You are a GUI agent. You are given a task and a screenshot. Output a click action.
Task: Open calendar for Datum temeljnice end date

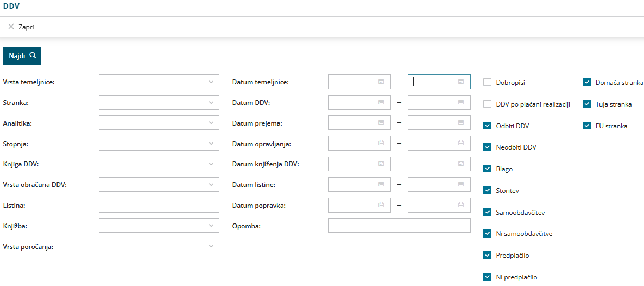pos(461,82)
